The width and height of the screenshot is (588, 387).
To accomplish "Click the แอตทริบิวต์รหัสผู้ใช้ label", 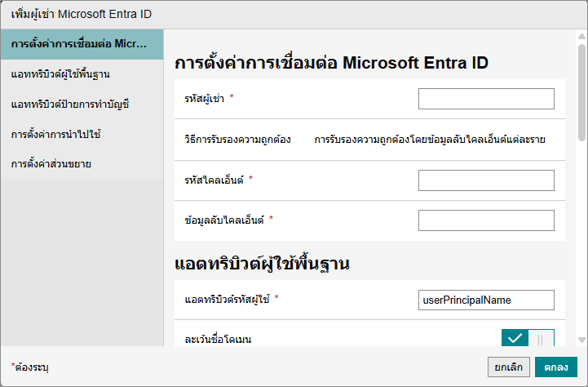I will [x=228, y=300].
